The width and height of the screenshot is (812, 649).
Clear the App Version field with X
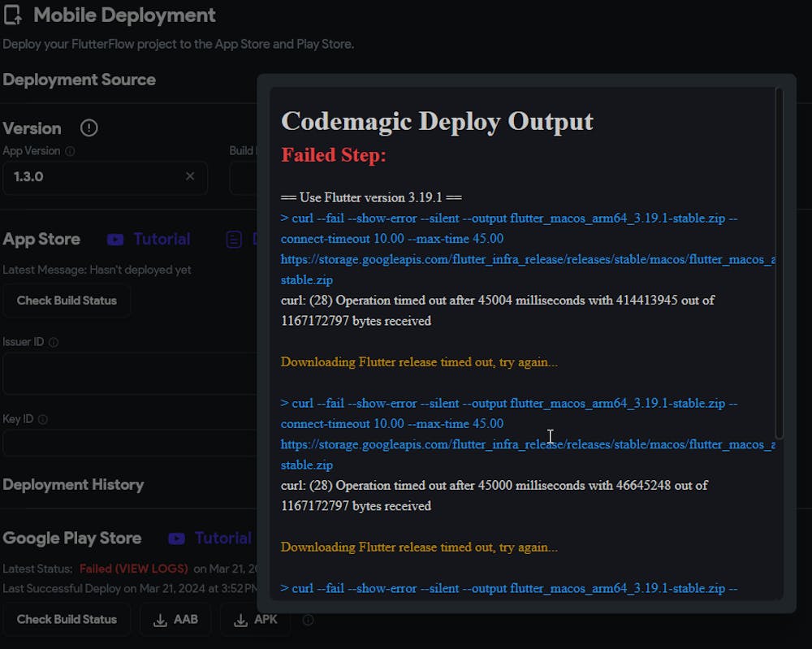click(190, 176)
